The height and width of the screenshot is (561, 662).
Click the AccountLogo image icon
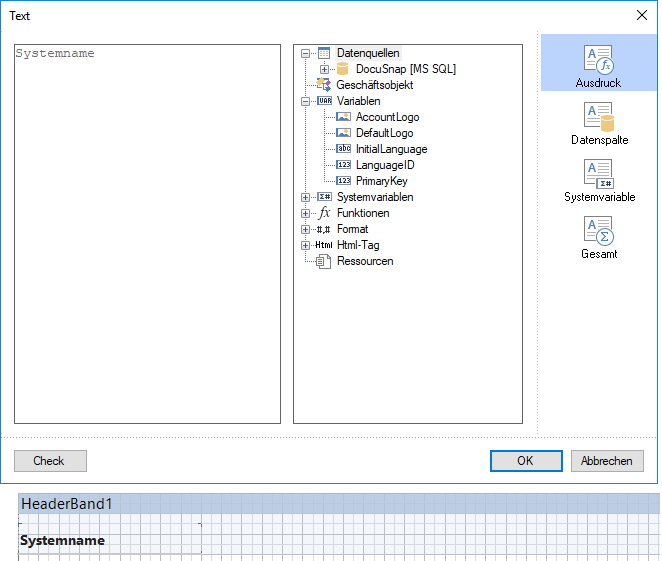pos(343,117)
